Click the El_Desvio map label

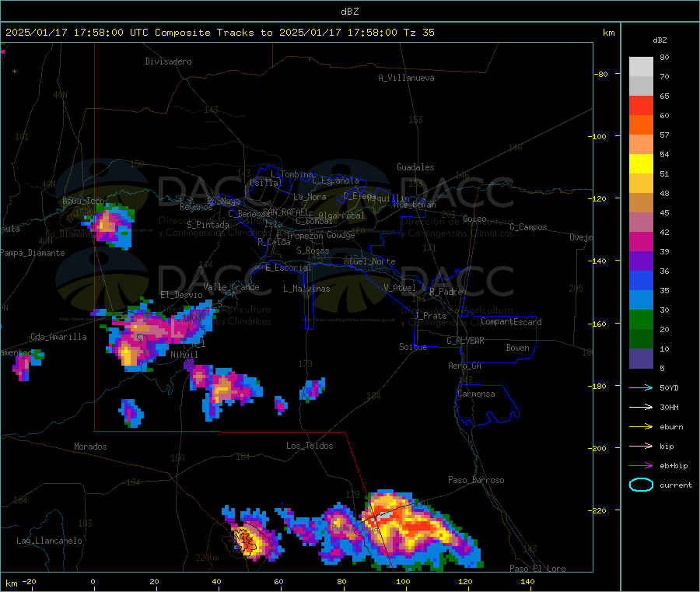tap(181, 295)
